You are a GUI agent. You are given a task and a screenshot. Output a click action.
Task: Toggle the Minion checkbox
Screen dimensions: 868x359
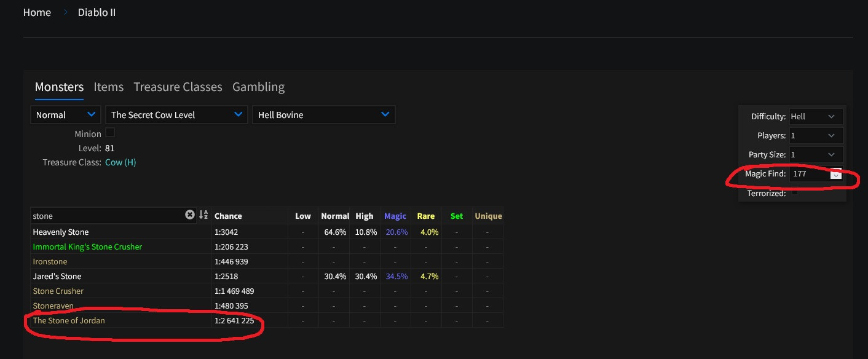pyautogui.click(x=110, y=133)
